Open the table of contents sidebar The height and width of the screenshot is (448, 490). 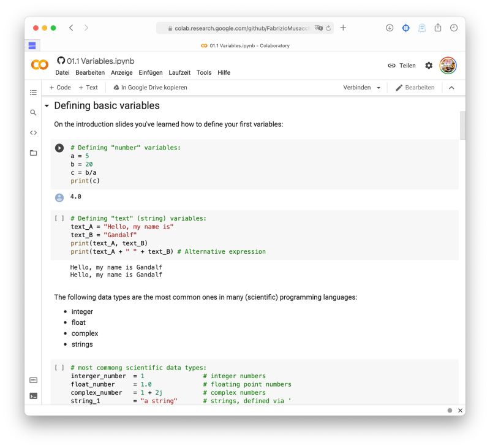pos(34,93)
